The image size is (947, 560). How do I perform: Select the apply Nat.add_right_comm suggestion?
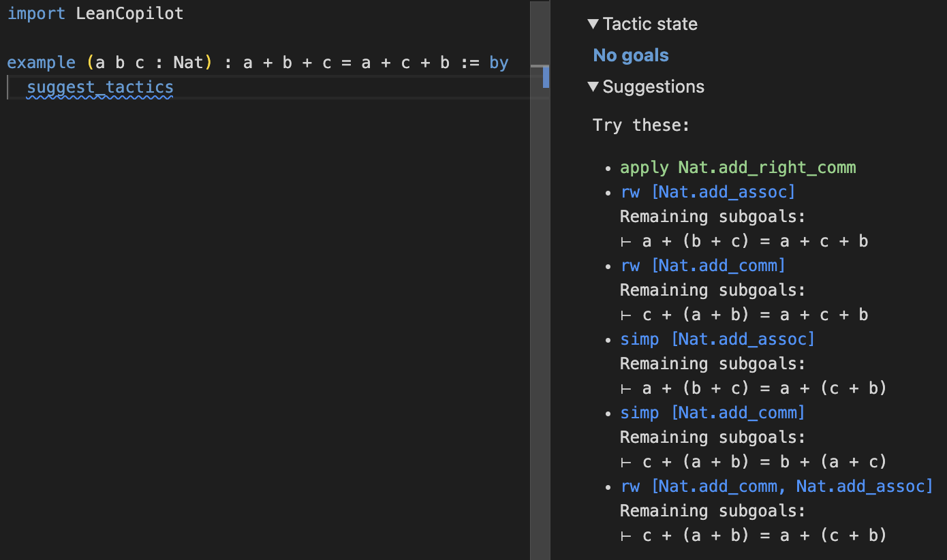[x=738, y=167]
